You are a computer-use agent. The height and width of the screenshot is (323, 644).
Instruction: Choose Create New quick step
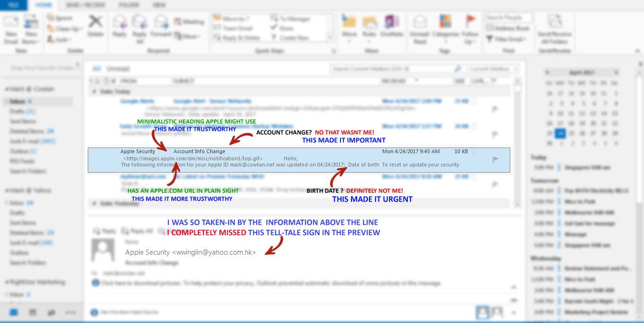pos(290,37)
